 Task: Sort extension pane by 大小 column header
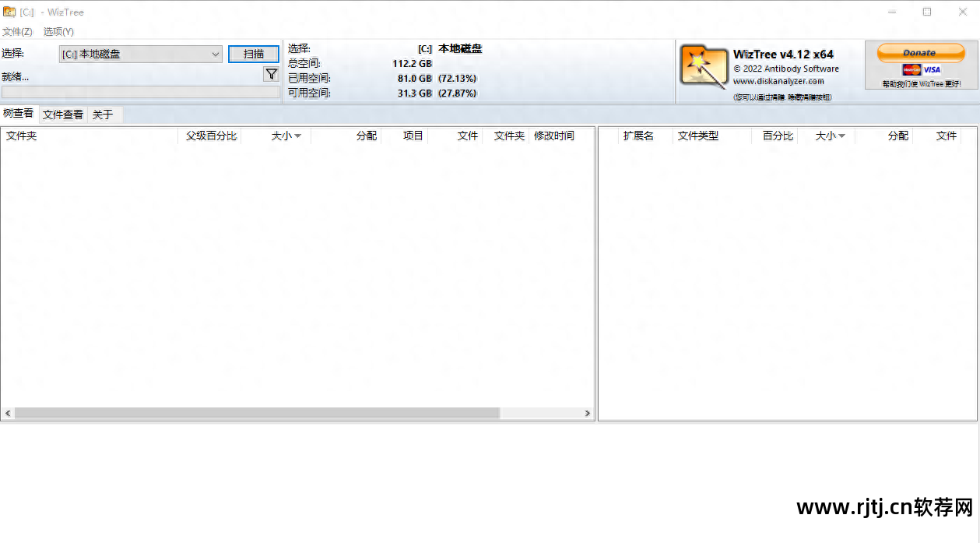[827, 136]
